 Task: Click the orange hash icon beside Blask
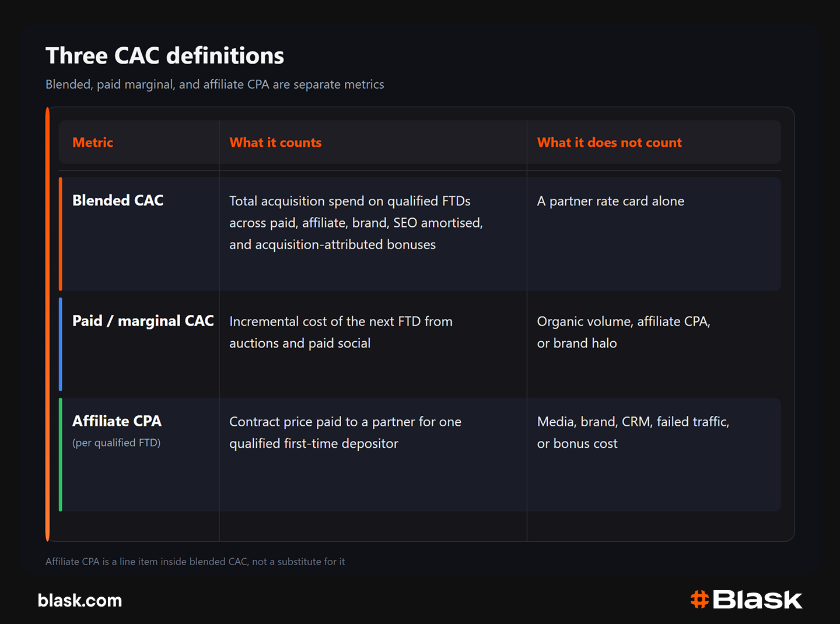pos(699,600)
